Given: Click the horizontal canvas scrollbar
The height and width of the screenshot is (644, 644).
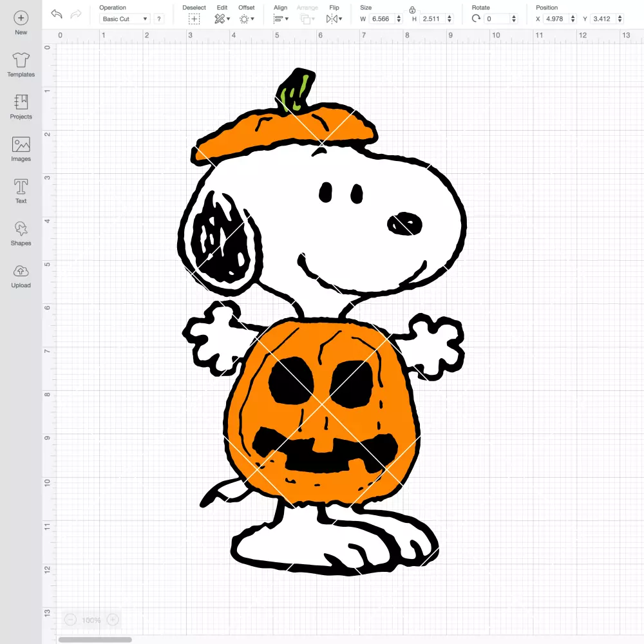Looking at the screenshot, I should (95, 639).
